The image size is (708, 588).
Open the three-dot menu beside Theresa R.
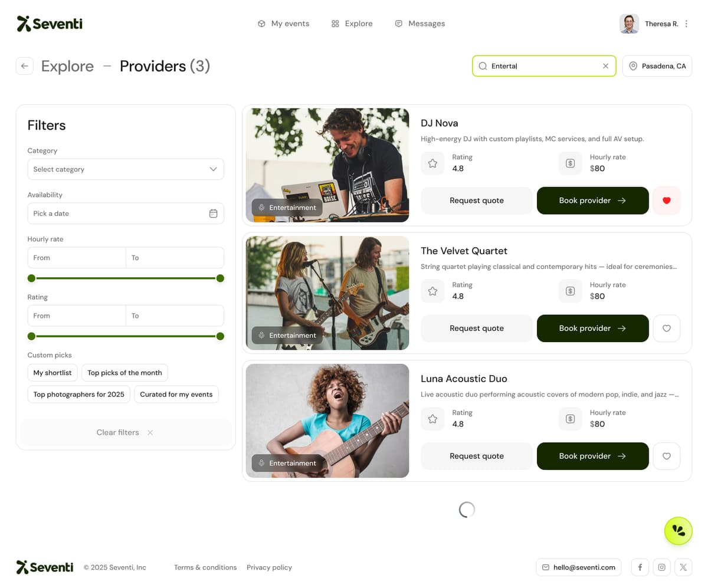point(686,23)
